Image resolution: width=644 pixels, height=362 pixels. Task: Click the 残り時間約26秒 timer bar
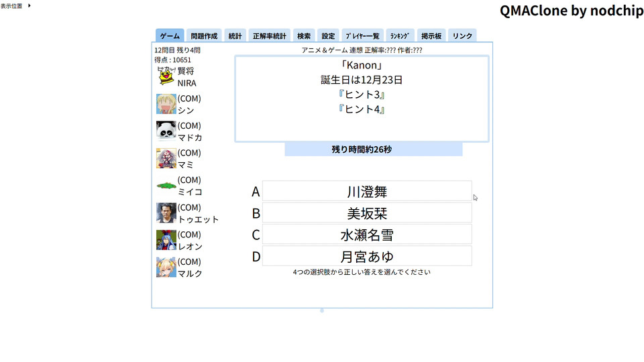pyautogui.click(x=374, y=149)
